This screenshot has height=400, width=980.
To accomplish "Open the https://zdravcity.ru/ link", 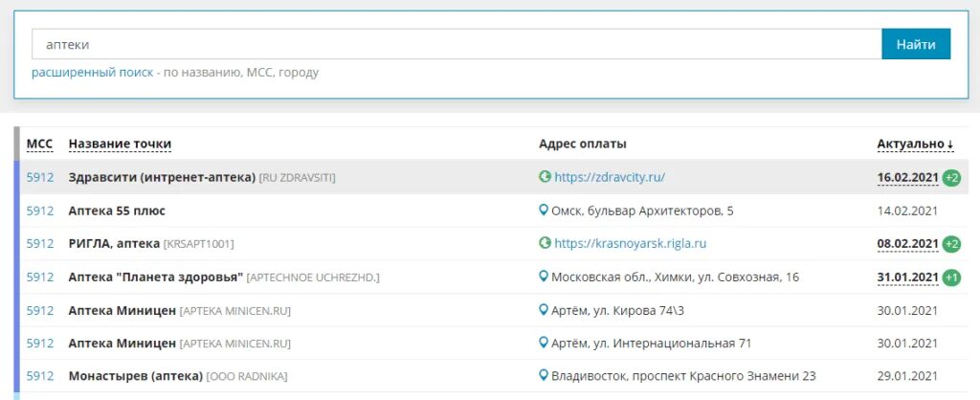I will (609, 177).
